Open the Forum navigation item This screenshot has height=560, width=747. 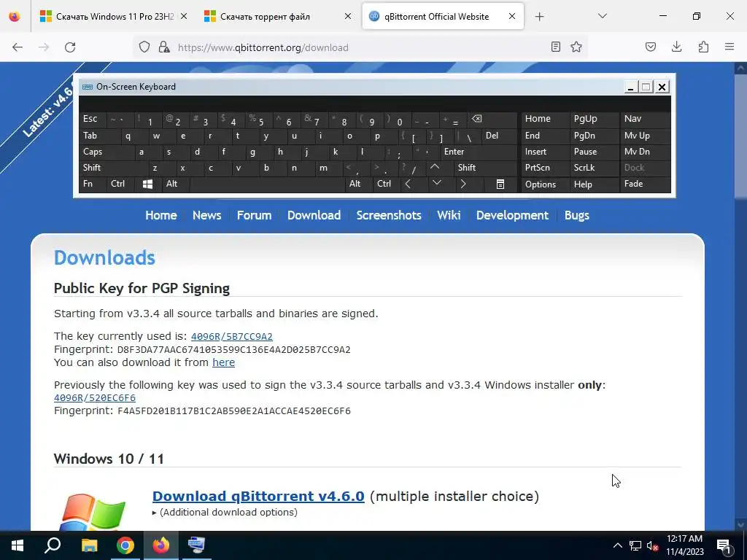254,215
